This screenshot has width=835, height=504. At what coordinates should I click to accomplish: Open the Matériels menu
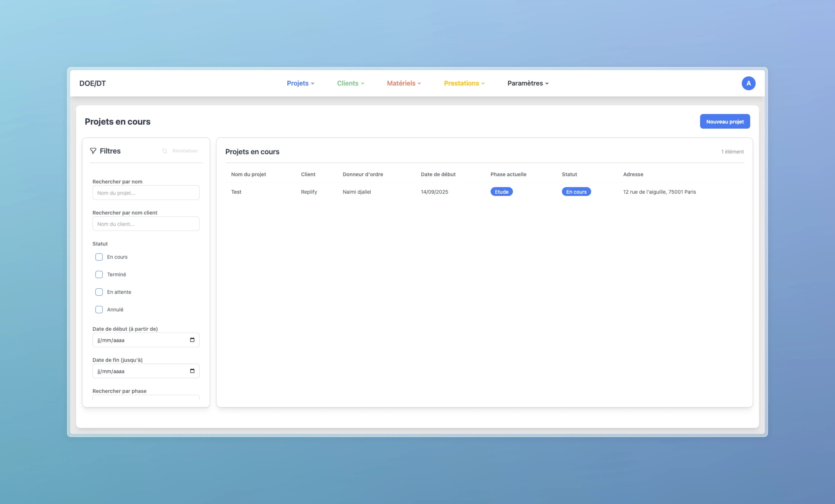click(404, 83)
